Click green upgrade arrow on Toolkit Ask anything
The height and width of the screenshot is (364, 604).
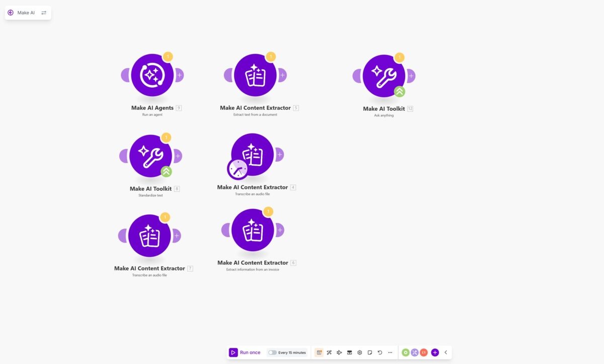[x=399, y=92]
